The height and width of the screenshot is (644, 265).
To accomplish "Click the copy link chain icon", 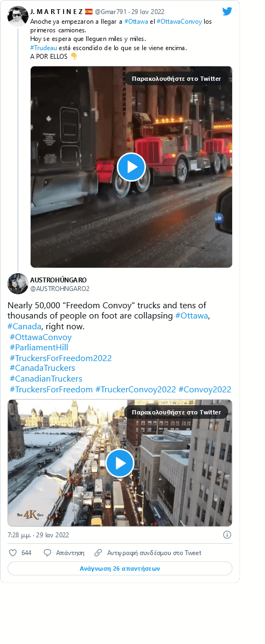I will 98,553.
